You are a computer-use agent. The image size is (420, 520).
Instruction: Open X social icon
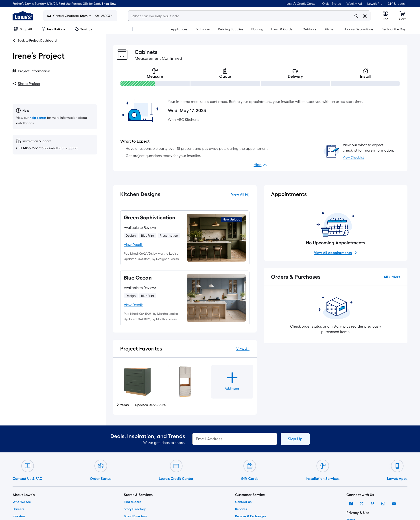coord(361,504)
